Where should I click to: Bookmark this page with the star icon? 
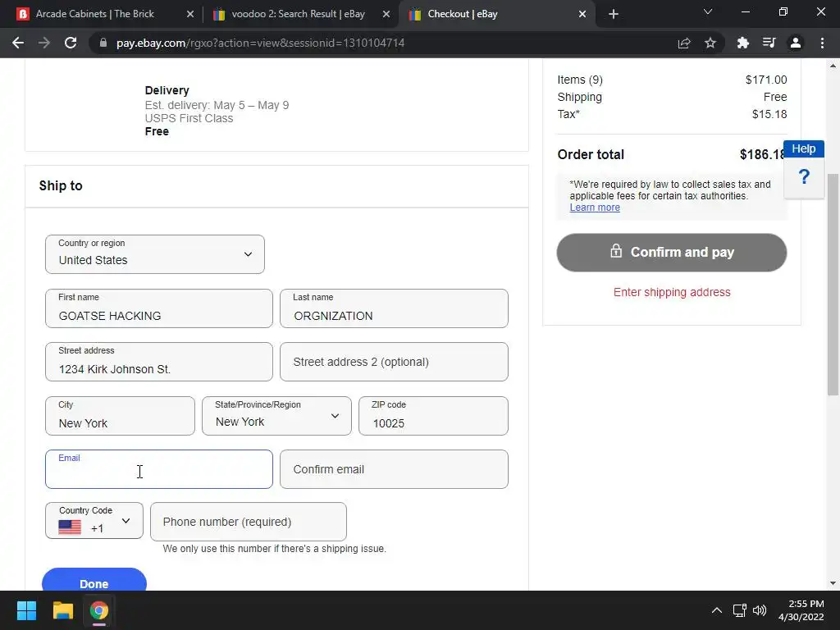click(710, 43)
